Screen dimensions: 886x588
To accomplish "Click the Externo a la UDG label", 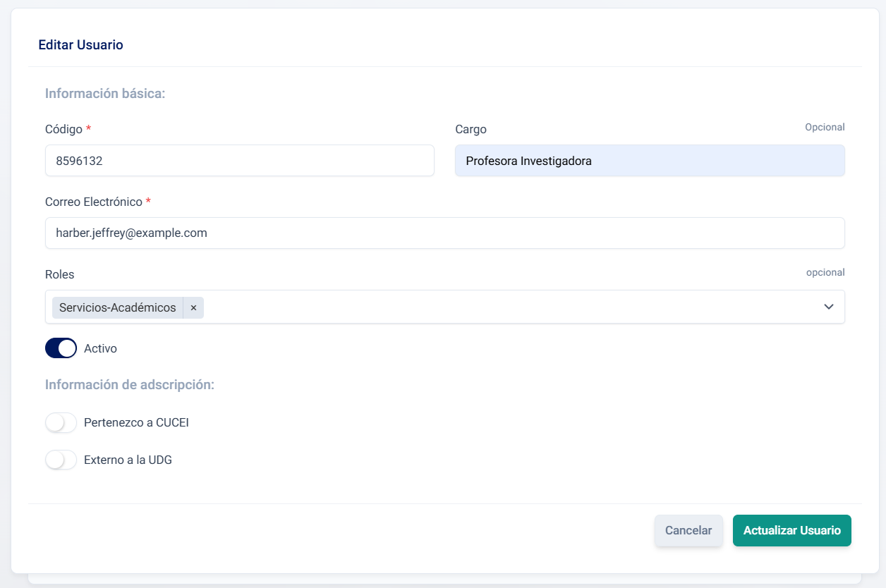I will tap(128, 460).
